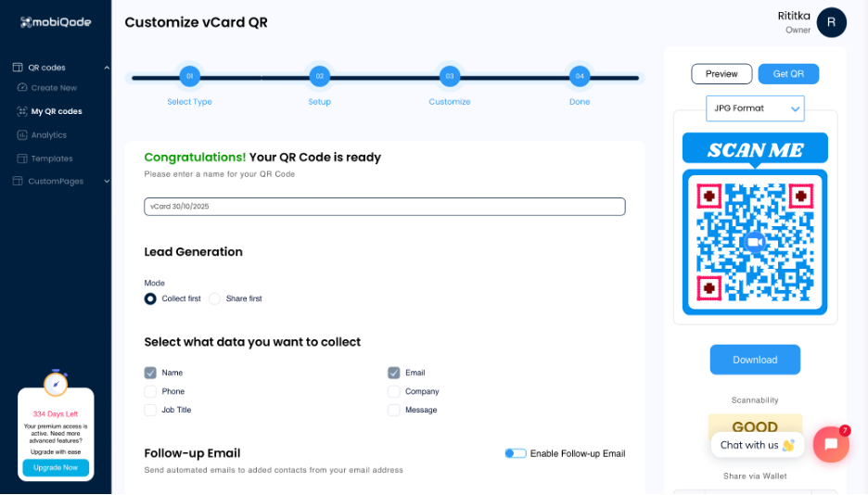Go to step 03 Customize

[x=450, y=76]
